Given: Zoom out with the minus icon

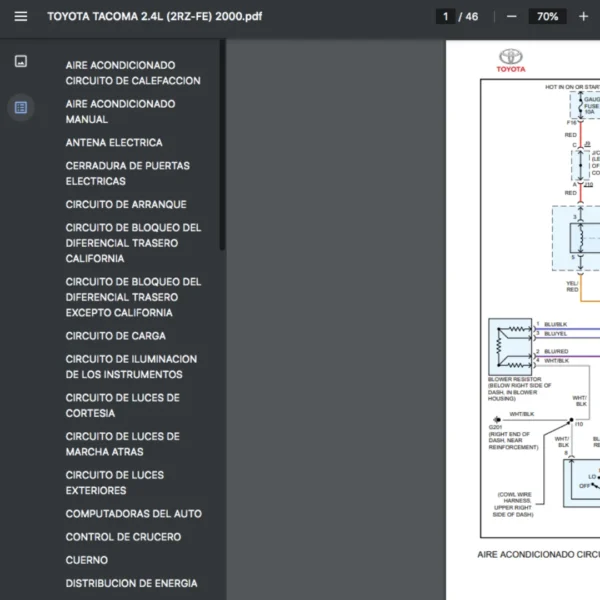Looking at the screenshot, I should 512,16.
